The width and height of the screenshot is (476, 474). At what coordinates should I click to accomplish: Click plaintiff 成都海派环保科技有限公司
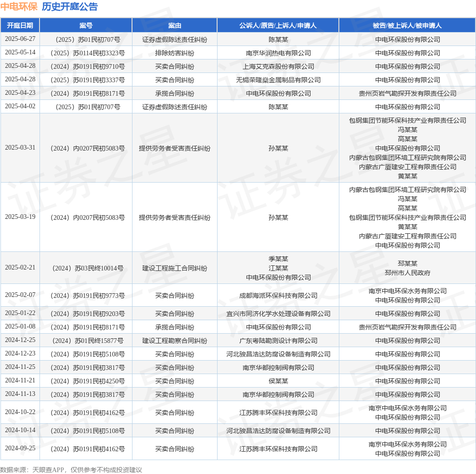[278, 296]
